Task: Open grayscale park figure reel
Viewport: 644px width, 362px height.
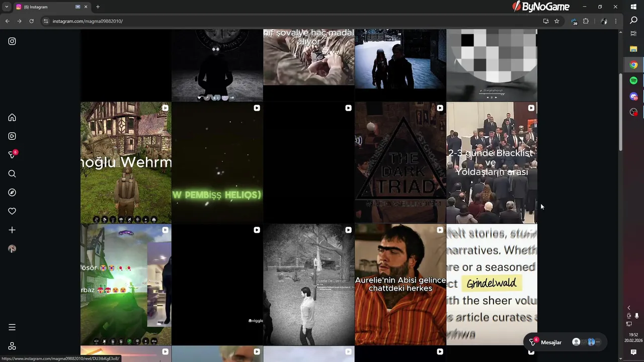Action: pos(308,285)
